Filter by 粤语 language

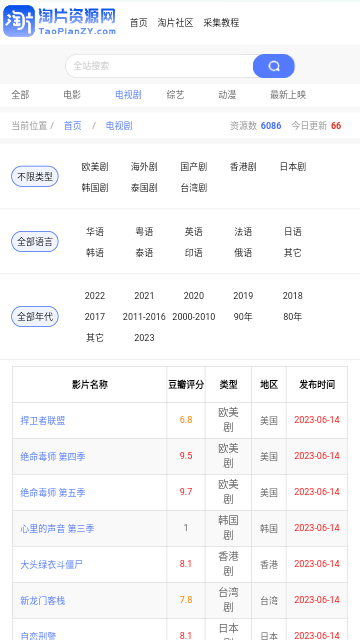tap(144, 232)
